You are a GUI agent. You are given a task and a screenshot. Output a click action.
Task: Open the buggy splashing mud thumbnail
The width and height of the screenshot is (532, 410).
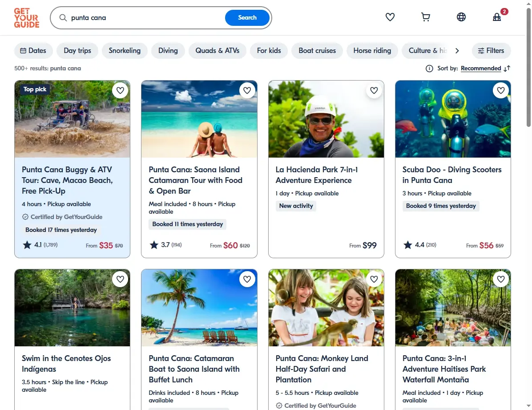72,119
